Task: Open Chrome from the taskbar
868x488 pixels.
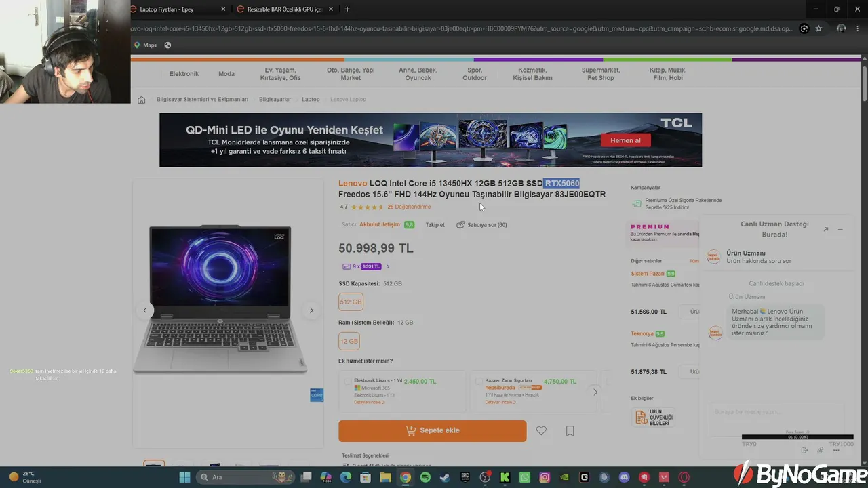Action: click(x=405, y=477)
